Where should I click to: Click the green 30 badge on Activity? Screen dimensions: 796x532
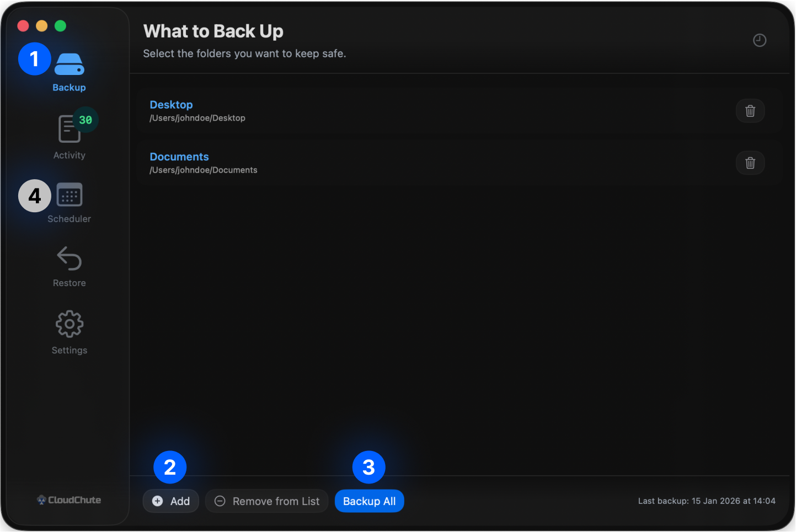point(86,120)
